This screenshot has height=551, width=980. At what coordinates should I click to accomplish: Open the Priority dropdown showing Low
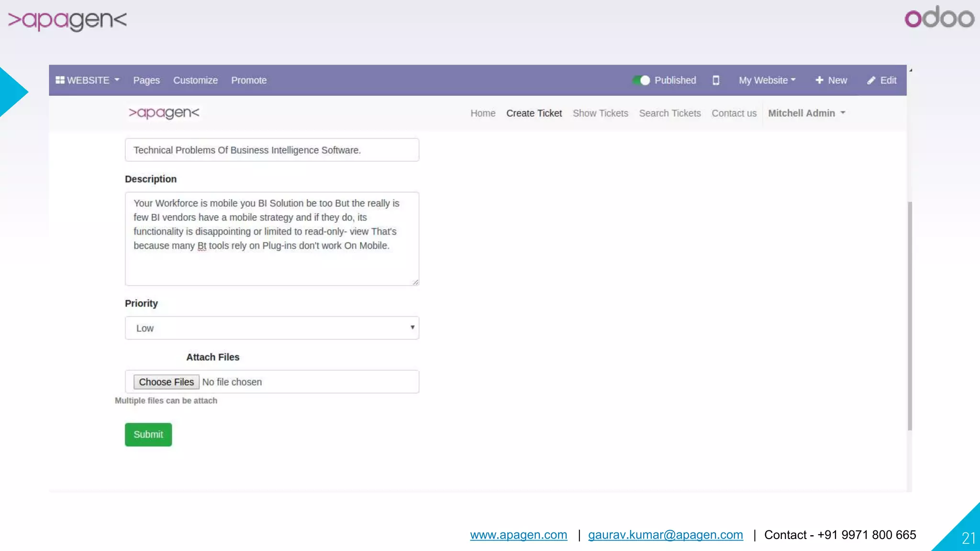click(x=272, y=328)
